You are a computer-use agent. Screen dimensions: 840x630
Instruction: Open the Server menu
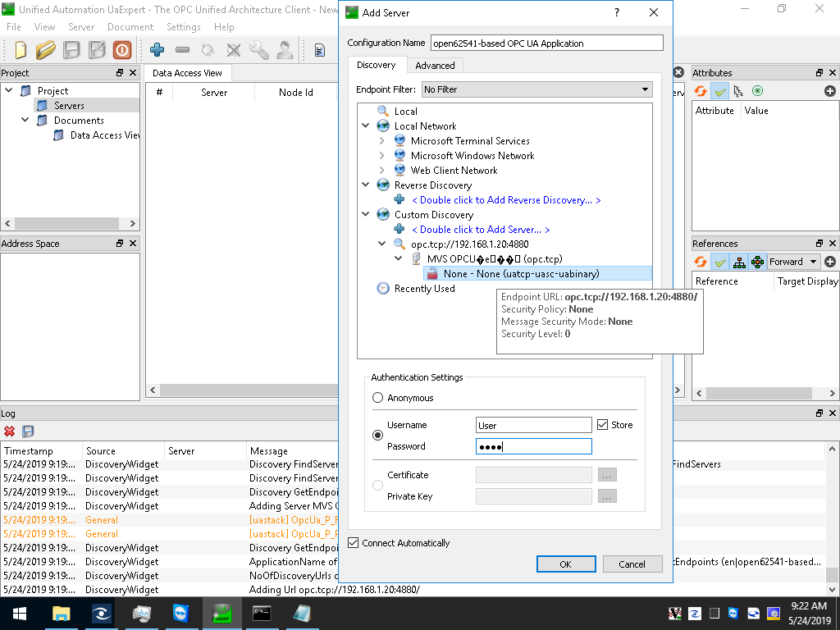pos(81,27)
